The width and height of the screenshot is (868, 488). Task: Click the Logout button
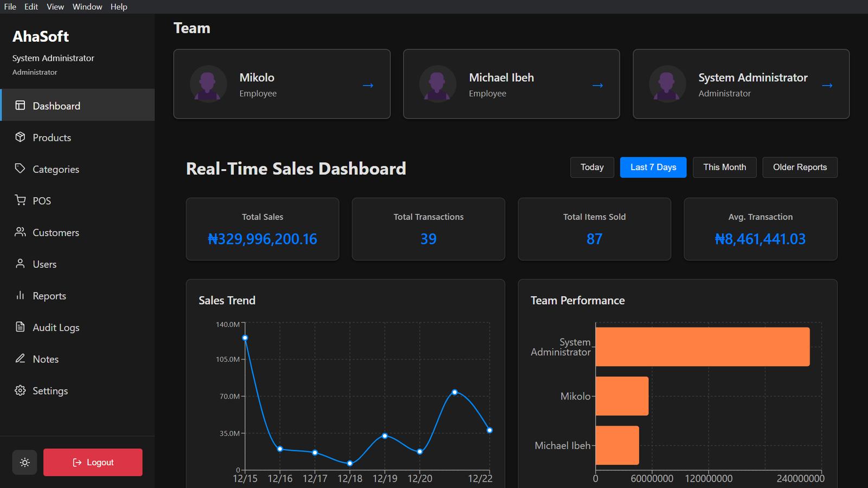click(x=92, y=462)
